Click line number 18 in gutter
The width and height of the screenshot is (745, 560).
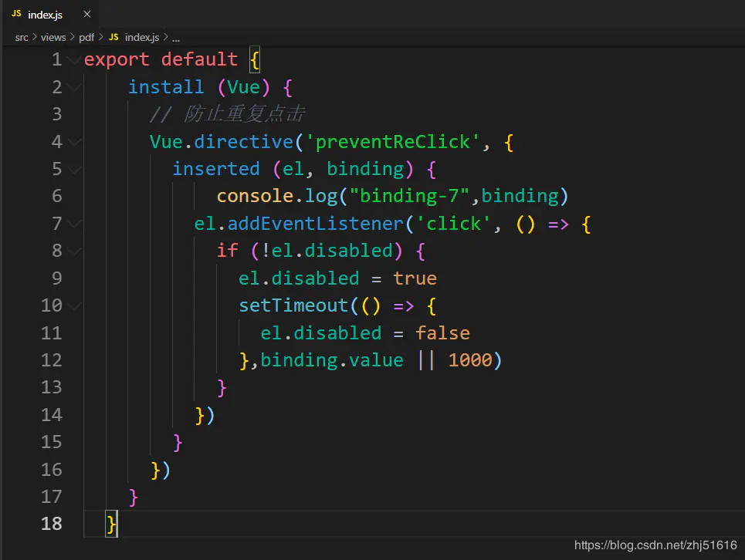pyautogui.click(x=51, y=524)
